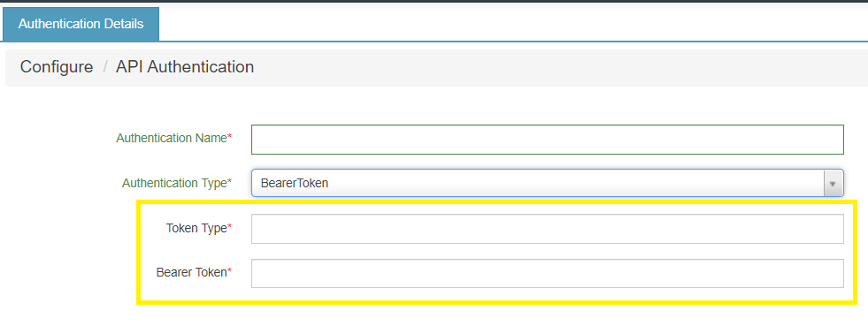
Task: Click the red asterisk after Bearer Token
Action: pyautogui.click(x=230, y=271)
